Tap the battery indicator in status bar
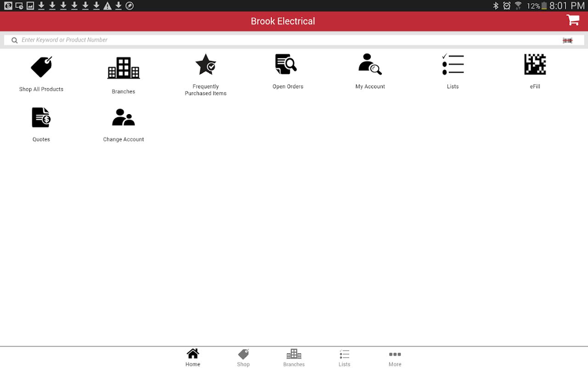Image resolution: width=588 pixels, height=368 pixels. point(544,6)
